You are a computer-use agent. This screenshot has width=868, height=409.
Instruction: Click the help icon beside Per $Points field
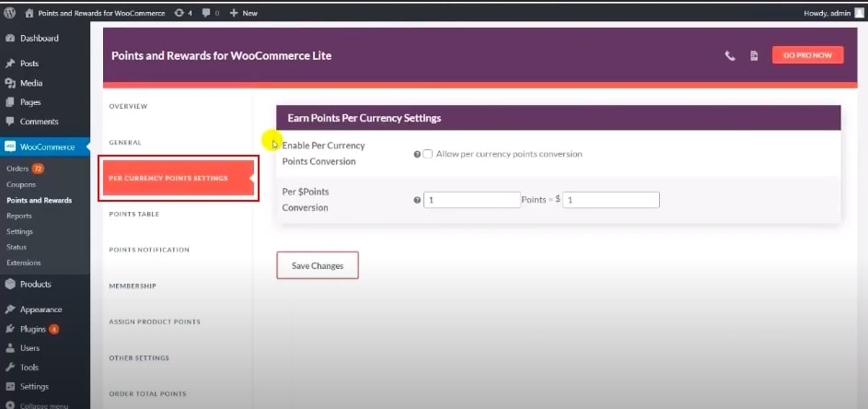tap(417, 201)
